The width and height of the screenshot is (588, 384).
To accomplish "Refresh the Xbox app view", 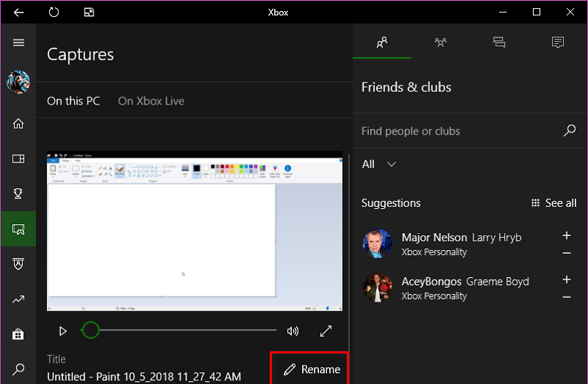I will tap(54, 13).
